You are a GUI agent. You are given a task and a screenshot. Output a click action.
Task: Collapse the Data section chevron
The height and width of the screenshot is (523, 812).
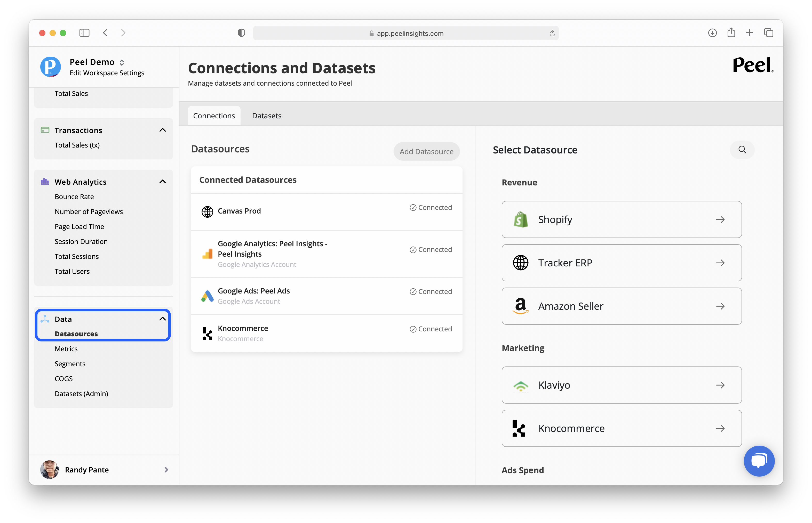[162, 318]
